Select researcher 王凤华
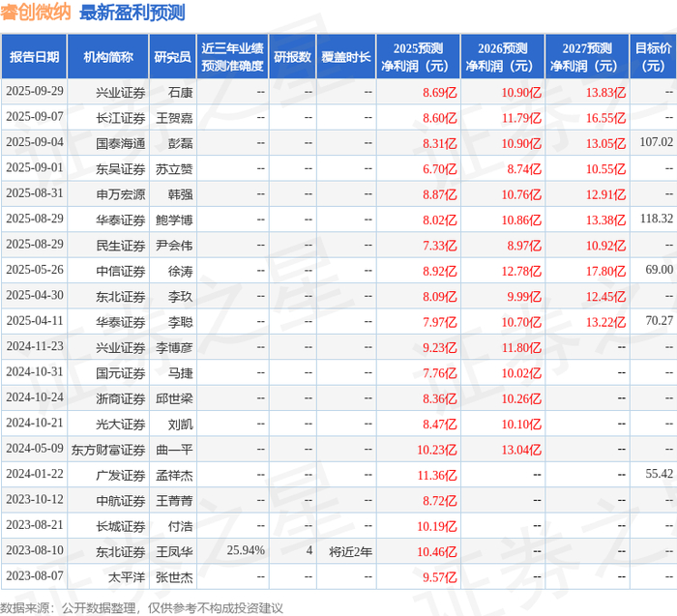The width and height of the screenshot is (677, 616). [174, 551]
